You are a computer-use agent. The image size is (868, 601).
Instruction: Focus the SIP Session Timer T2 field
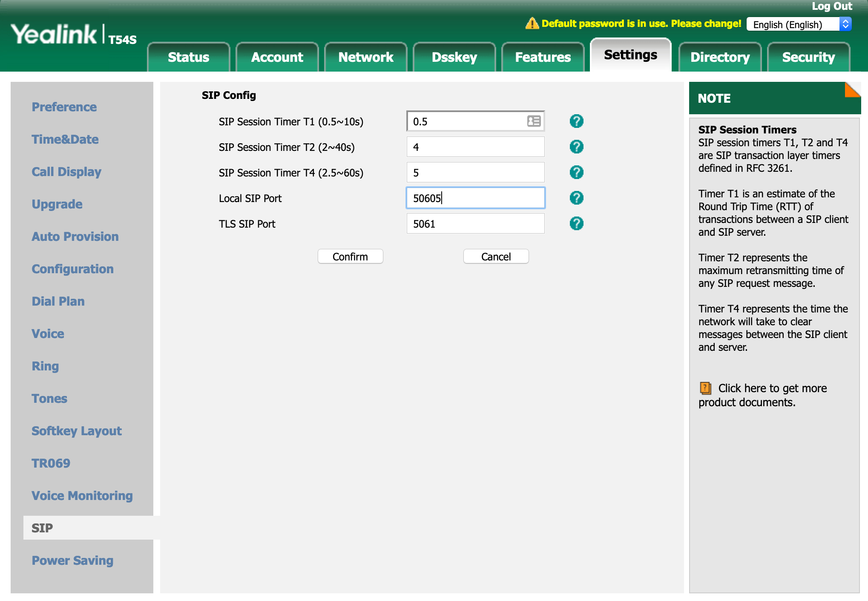pyautogui.click(x=475, y=147)
